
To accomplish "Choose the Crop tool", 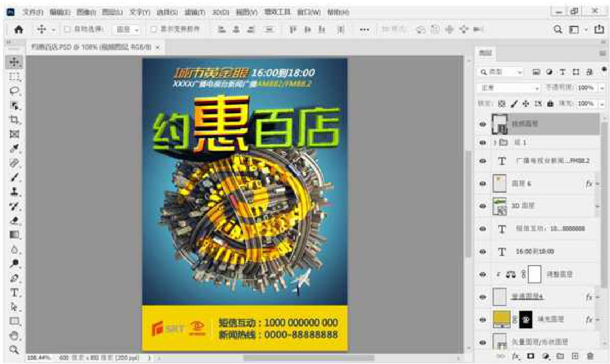I will tap(14, 120).
